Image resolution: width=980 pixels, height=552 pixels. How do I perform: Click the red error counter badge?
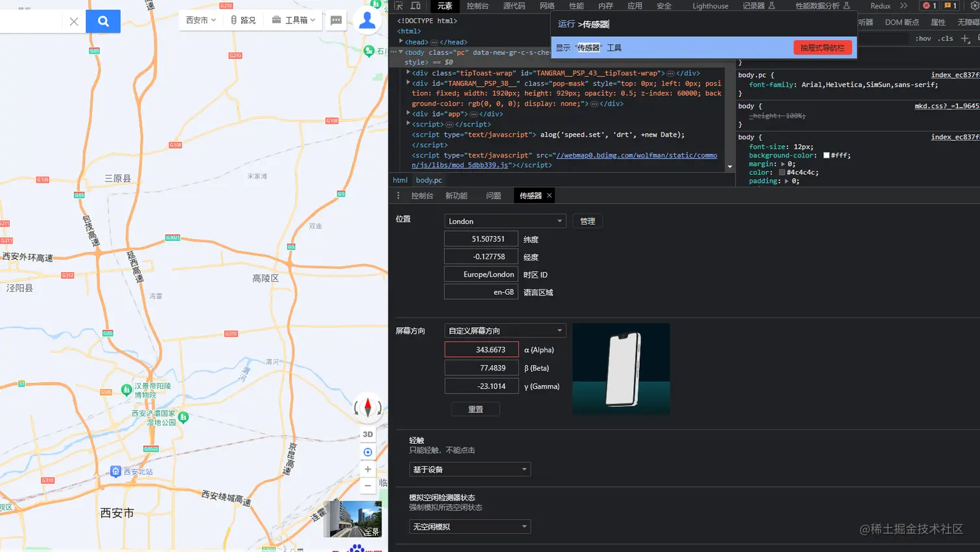point(928,6)
